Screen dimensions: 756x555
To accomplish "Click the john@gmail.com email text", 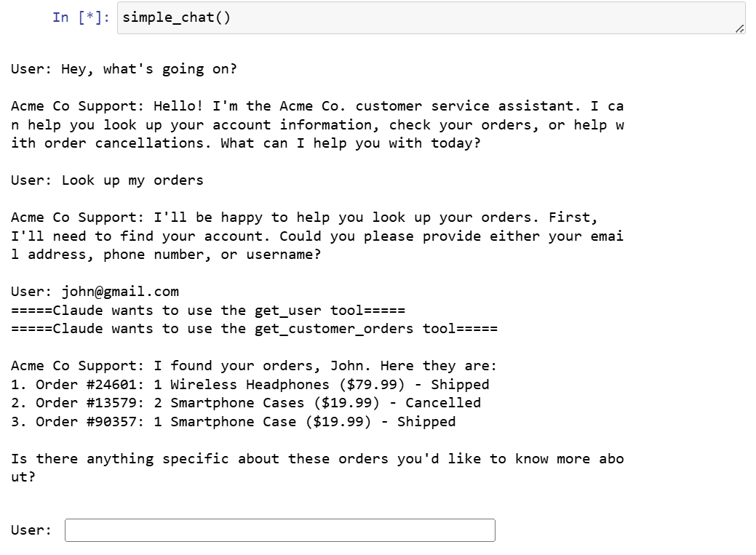I will [x=120, y=292].
